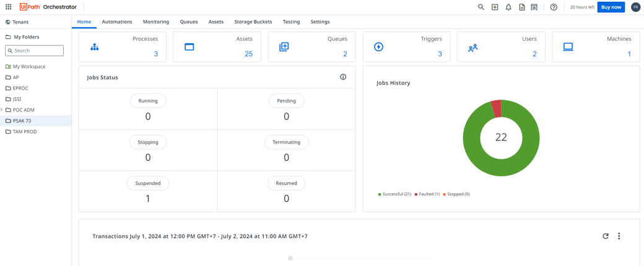644x266 pixels.
Task: Open the Users count 2 link
Action: [534, 54]
